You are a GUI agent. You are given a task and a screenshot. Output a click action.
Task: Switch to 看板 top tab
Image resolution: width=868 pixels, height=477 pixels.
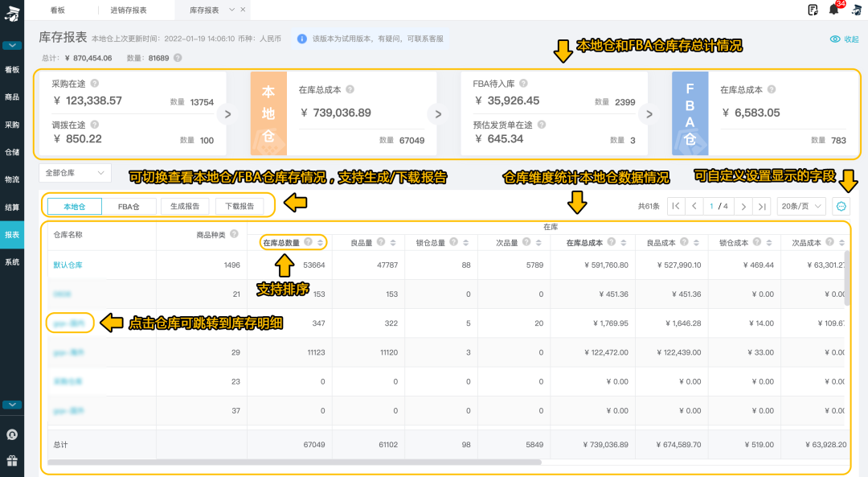point(58,10)
